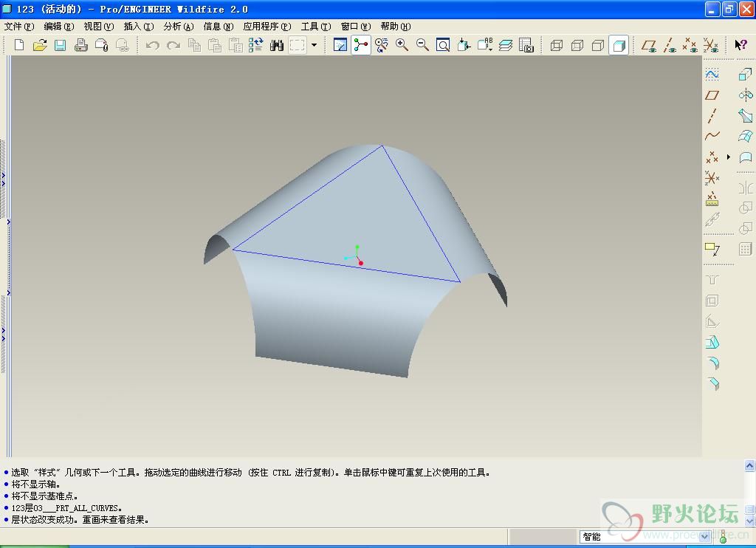Select the Revolve tool
This screenshot has width=756, height=548.
point(746,95)
